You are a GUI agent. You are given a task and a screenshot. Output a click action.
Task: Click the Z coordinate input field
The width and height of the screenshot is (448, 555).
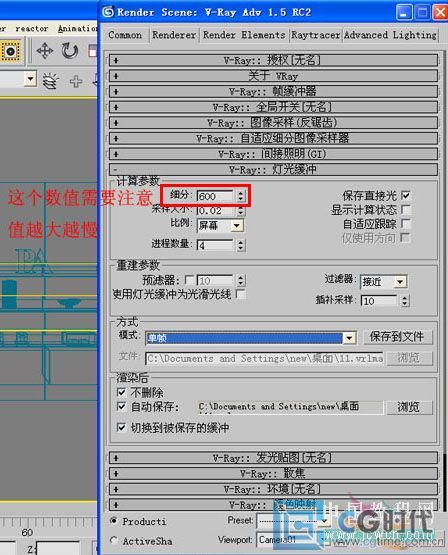[x=57, y=548]
